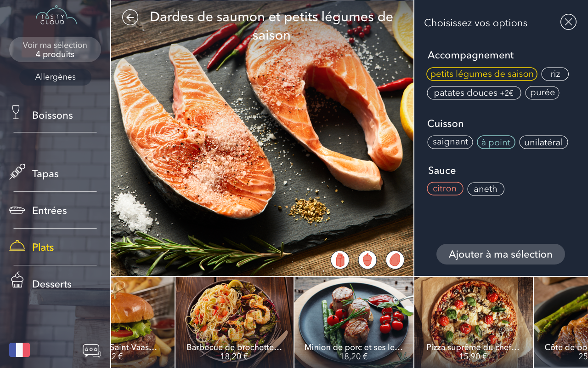Tap the milk carton allergen icon

pos(340,260)
